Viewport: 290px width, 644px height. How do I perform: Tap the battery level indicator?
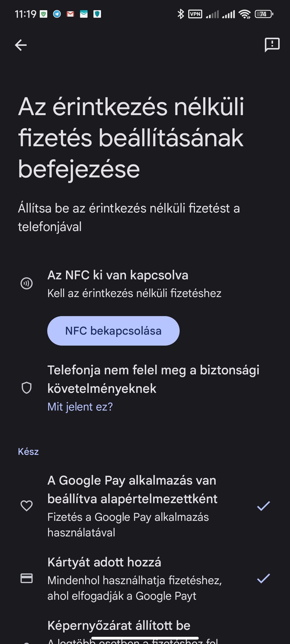point(264,14)
